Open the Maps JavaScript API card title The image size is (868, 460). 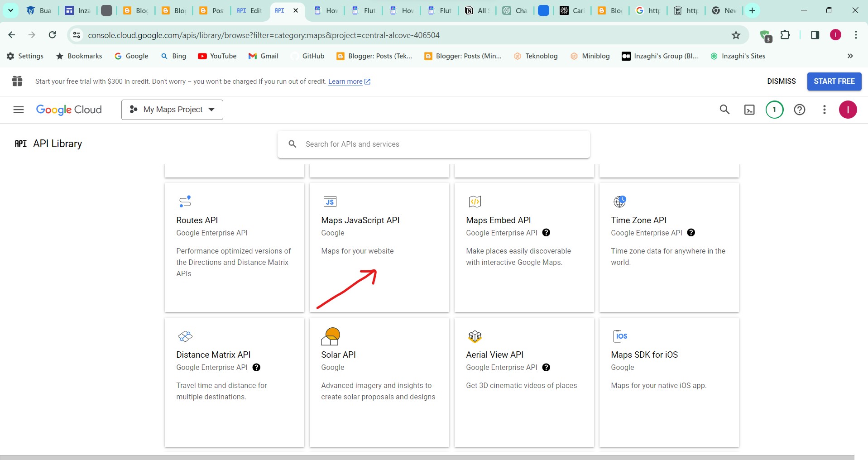[360, 220]
